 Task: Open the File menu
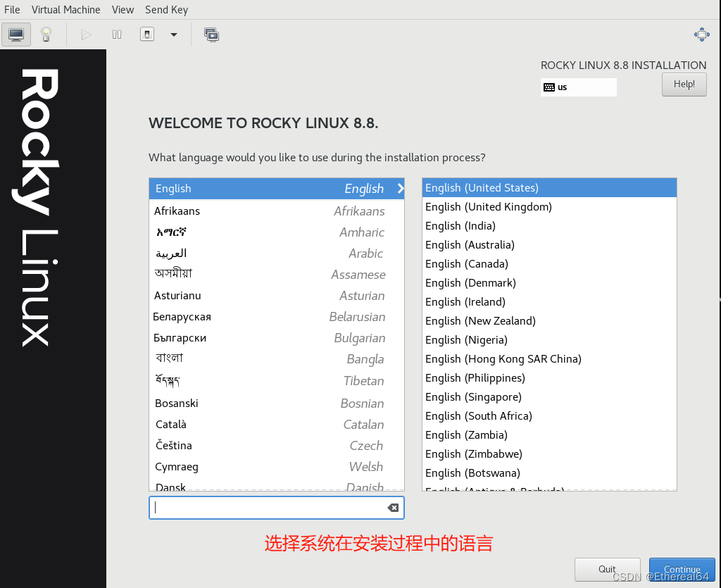click(12, 10)
